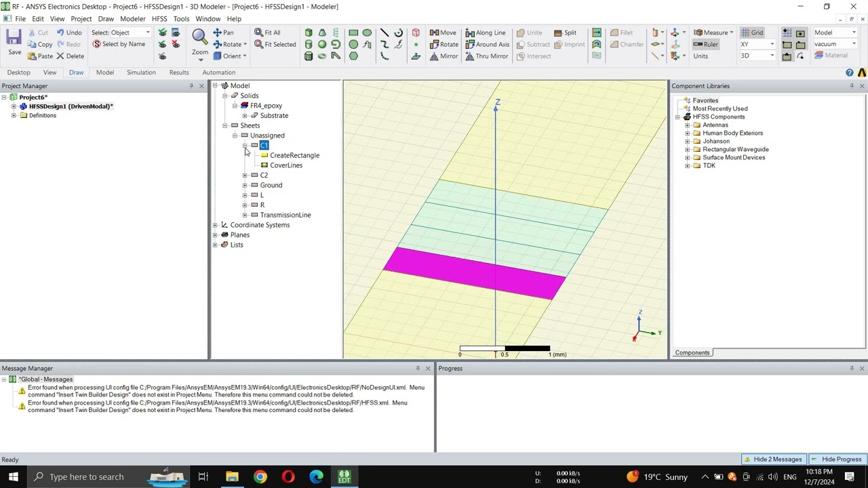
Task: Click the Save icon in the ribbon
Action: [14, 41]
